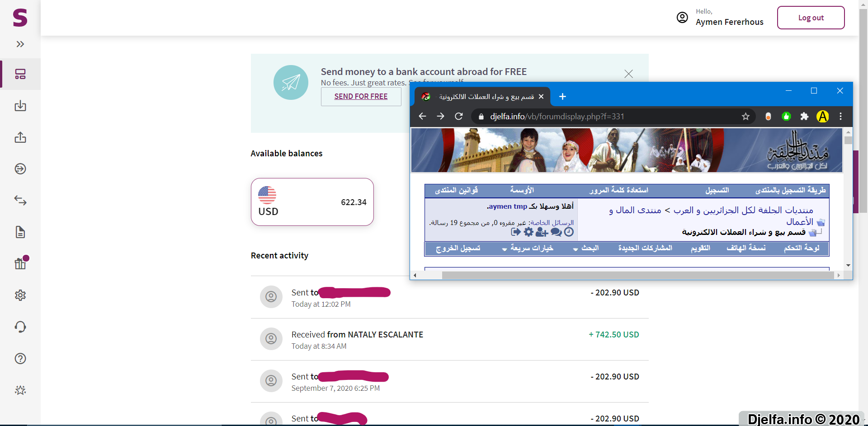Open the help question mark icon
The height and width of the screenshot is (426, 868).
(20, 358)
